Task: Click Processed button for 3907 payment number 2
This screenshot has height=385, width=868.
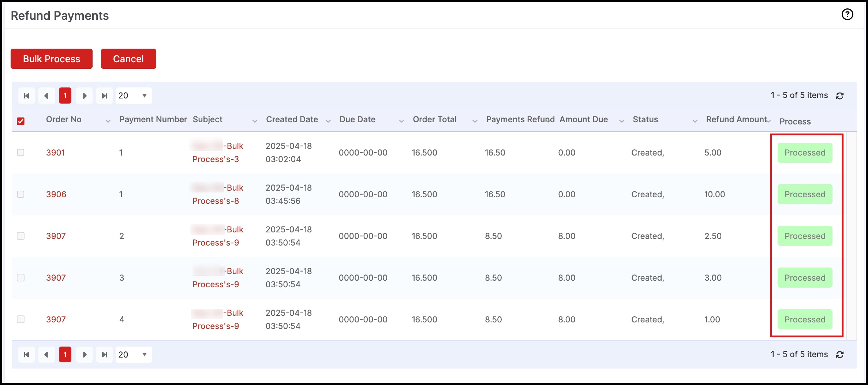Action: click(x=805, y=236)
